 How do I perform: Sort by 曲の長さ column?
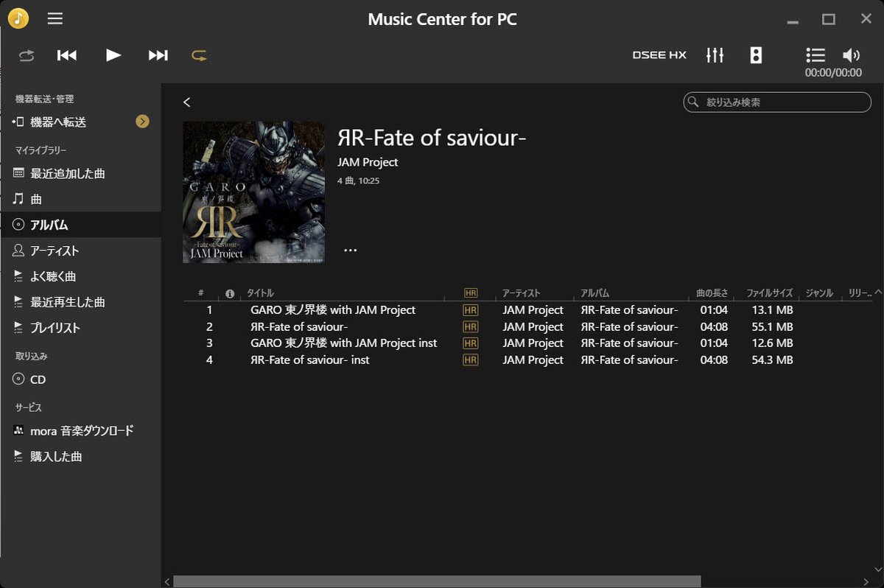712,293
